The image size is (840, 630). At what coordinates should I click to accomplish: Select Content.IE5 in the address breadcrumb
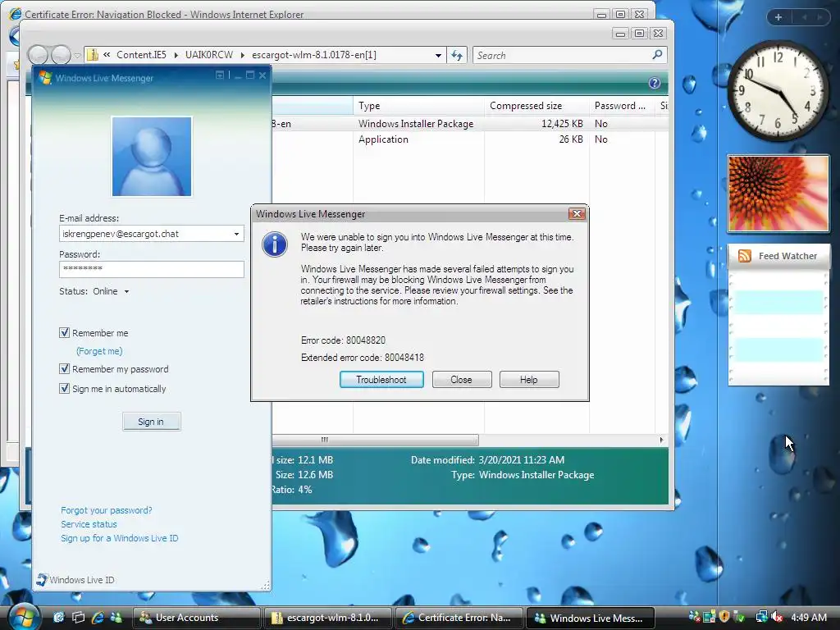141,55
